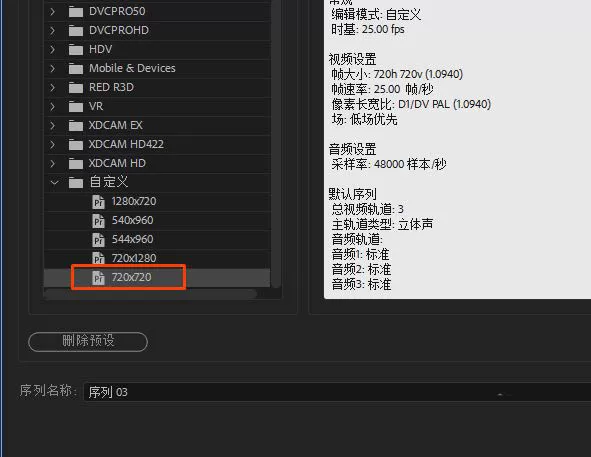Select the DVCPRO50 folder label
591x457 pixels.
(x=117, y=11)
